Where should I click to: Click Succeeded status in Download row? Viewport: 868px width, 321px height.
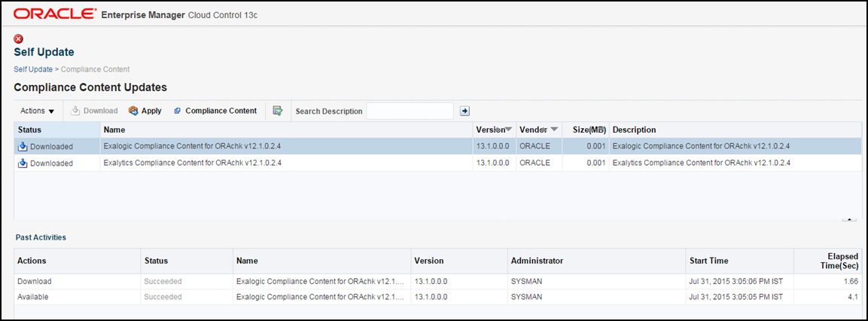pyautogui.click(x=163, y=281)
